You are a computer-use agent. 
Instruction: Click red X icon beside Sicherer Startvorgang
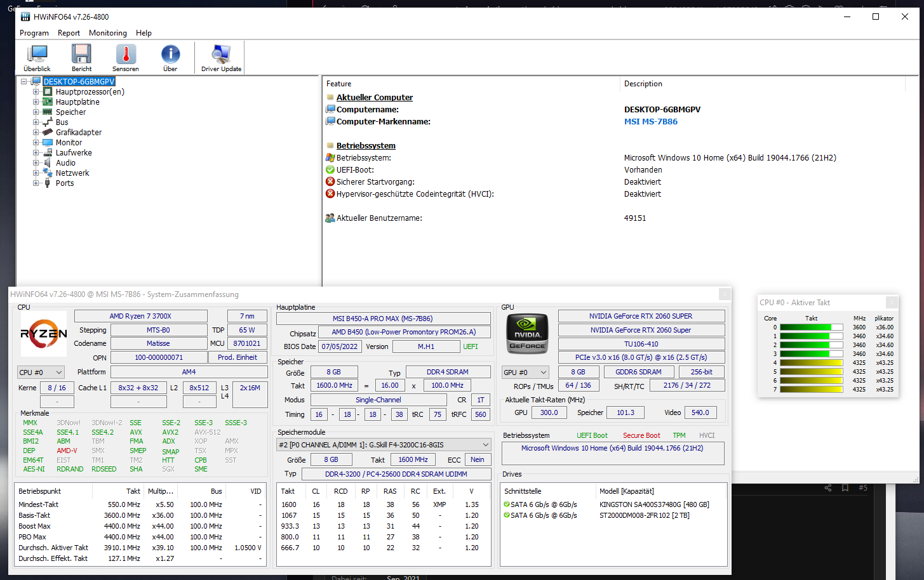coord(330,181)
